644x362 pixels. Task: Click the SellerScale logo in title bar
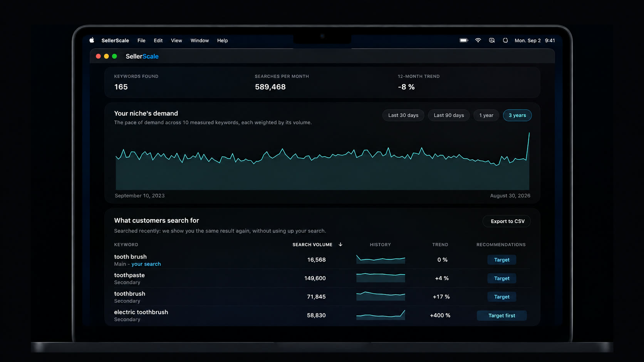(142, 56)
